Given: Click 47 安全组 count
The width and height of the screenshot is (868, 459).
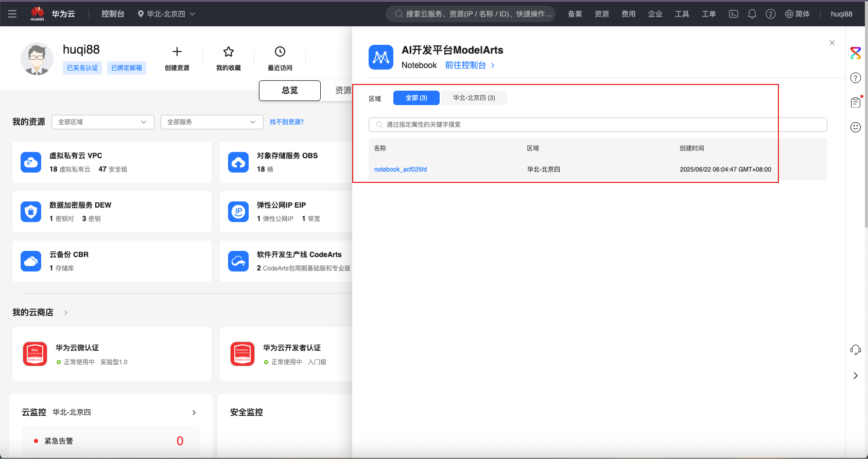Looking at the screenshot, I should click(x=113, y=169).
